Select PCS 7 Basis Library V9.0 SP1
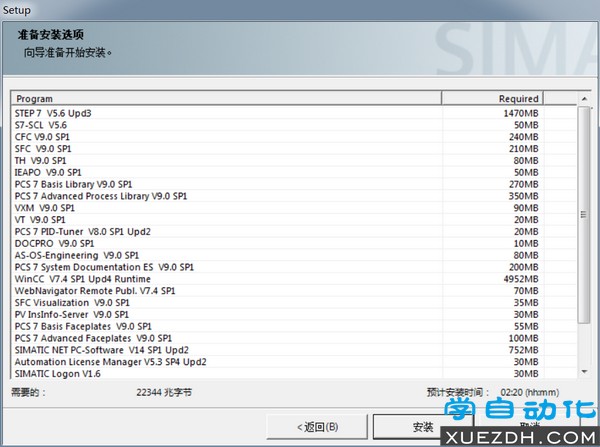The width and height of the screenshot is (600, 447). pos(293,184)
